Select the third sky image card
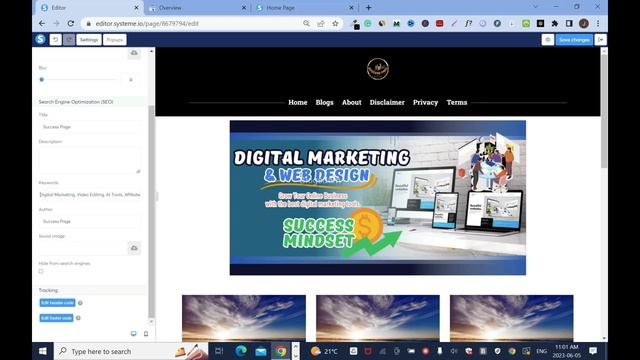The image size is (640, 360). 511,318
